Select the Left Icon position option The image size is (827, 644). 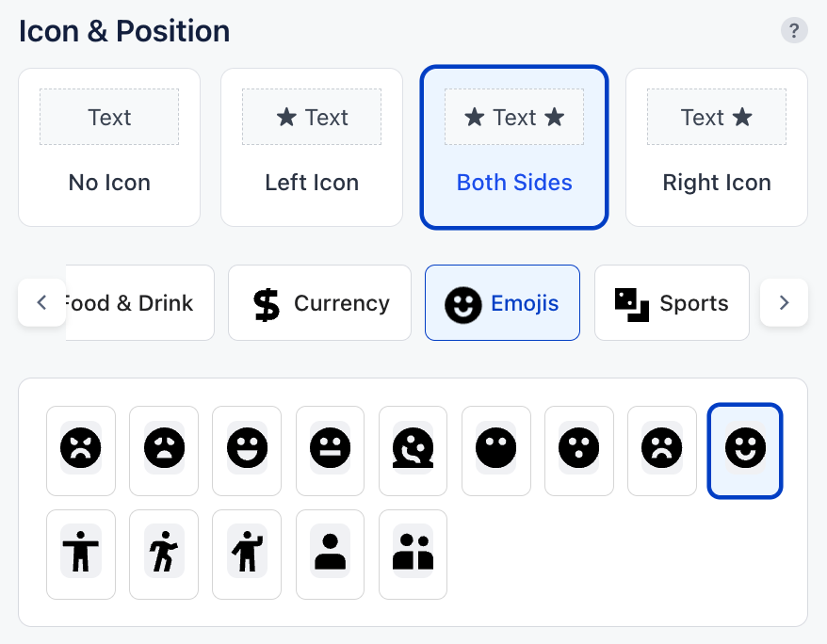312,147
